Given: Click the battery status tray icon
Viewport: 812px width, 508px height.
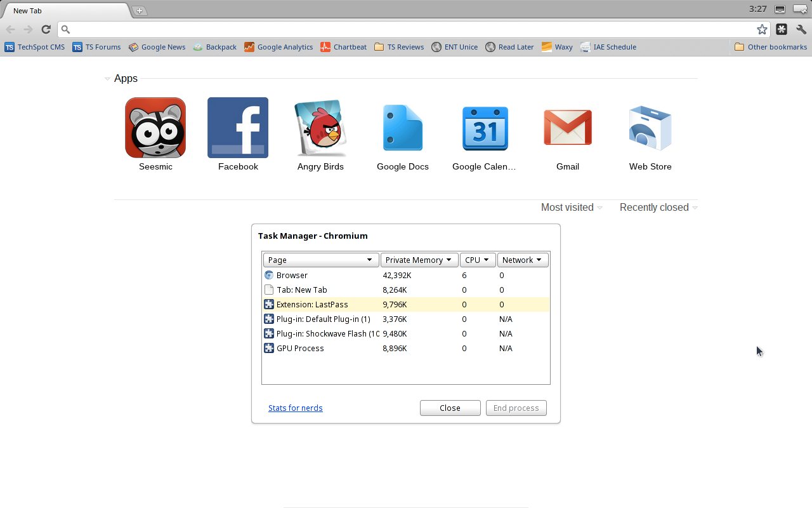Looking at the screenshot, I should tap(800, 10).
